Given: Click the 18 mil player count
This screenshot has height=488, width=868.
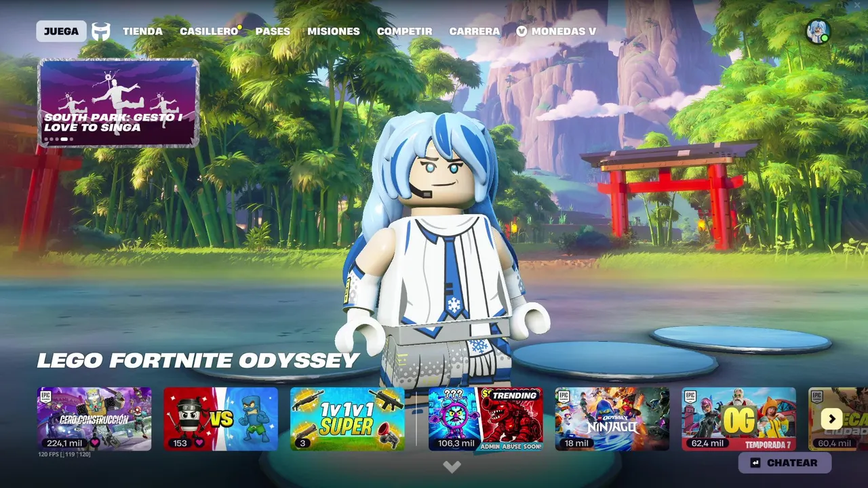Looking at the screenshot, I should (x=577, y=443).
